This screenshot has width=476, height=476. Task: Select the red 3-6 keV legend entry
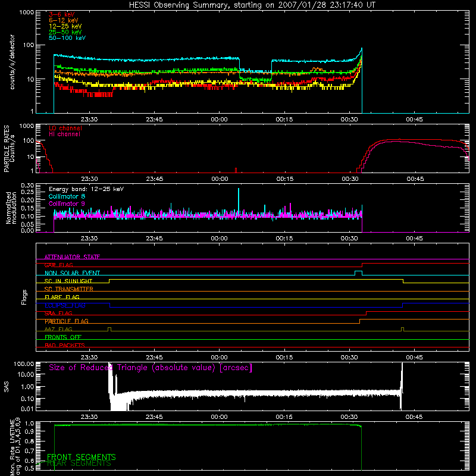coord(62,14)
